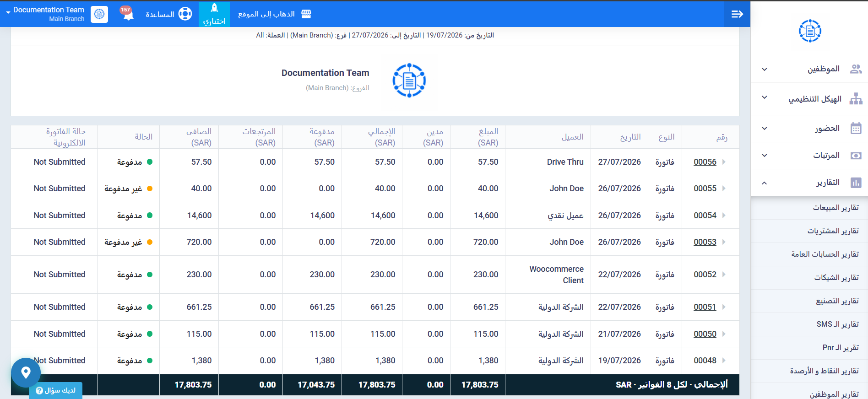This screenshot has height=399, width=868.
Task: Open purchases reports (تقارير المشتريات)
Action: [x=833, y=231]
